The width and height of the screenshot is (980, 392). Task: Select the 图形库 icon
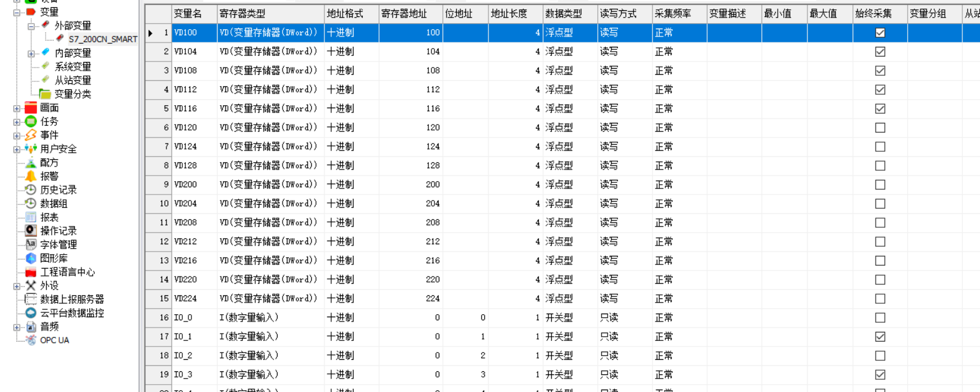(x=31, y=258)
